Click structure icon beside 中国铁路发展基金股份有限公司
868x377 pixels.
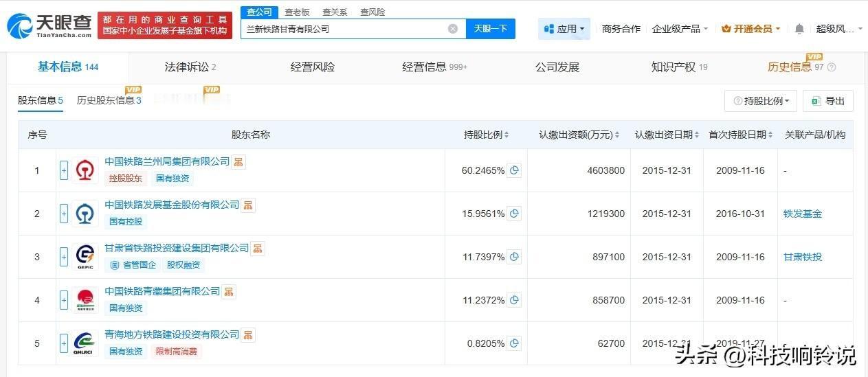tap(249, 205)
